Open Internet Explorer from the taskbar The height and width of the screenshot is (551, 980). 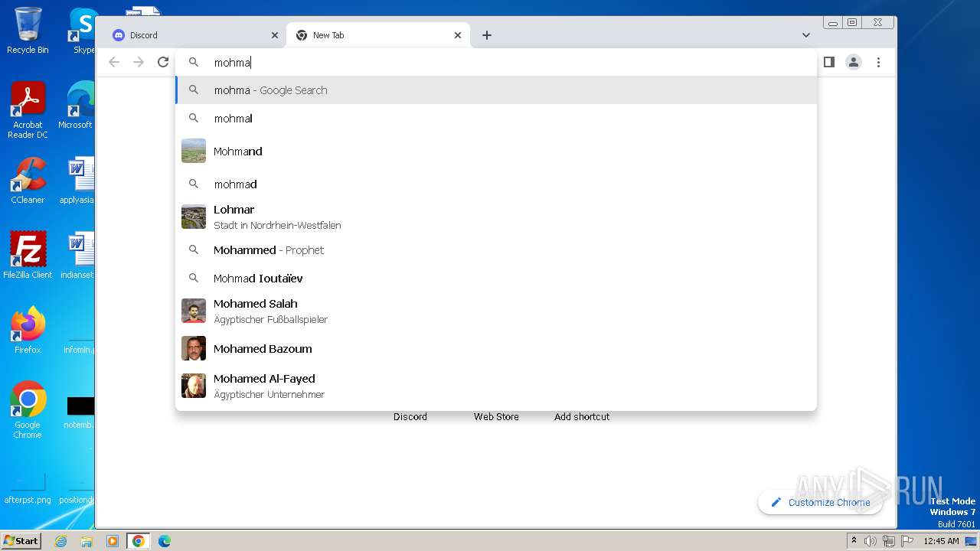point(61,540)
